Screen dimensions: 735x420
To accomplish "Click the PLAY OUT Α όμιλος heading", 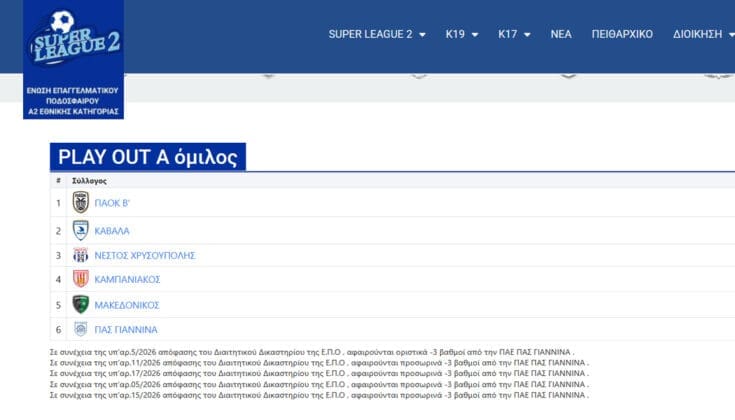I will pos(147,157).
